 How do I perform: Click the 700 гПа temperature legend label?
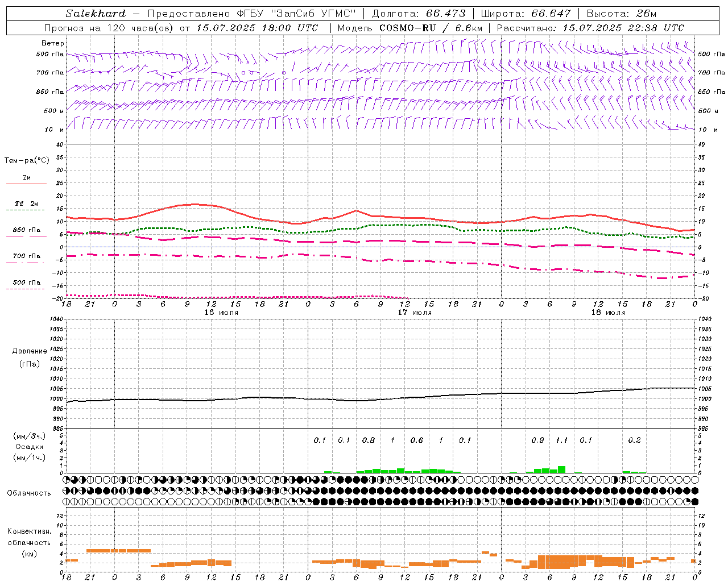click(27, 256)
